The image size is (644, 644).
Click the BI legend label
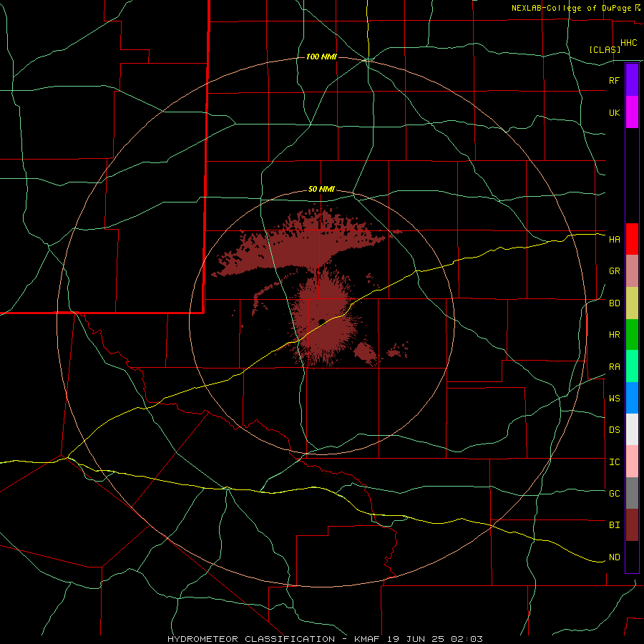tap(614, 525)
